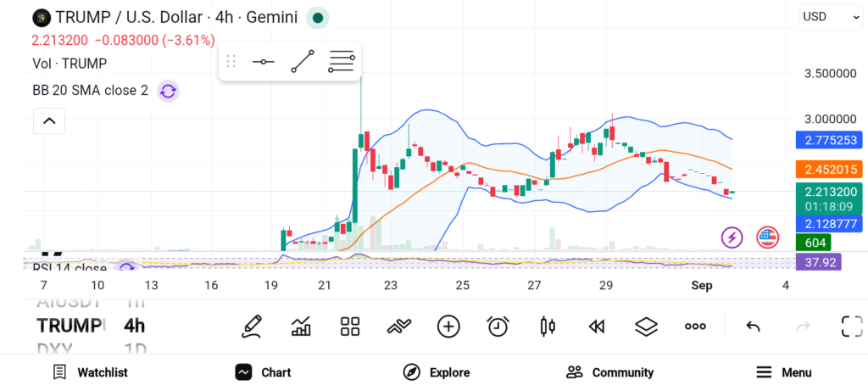868x391 pixels.
Task: Click the RSI 37.92 value label
Action: (818, 261)
